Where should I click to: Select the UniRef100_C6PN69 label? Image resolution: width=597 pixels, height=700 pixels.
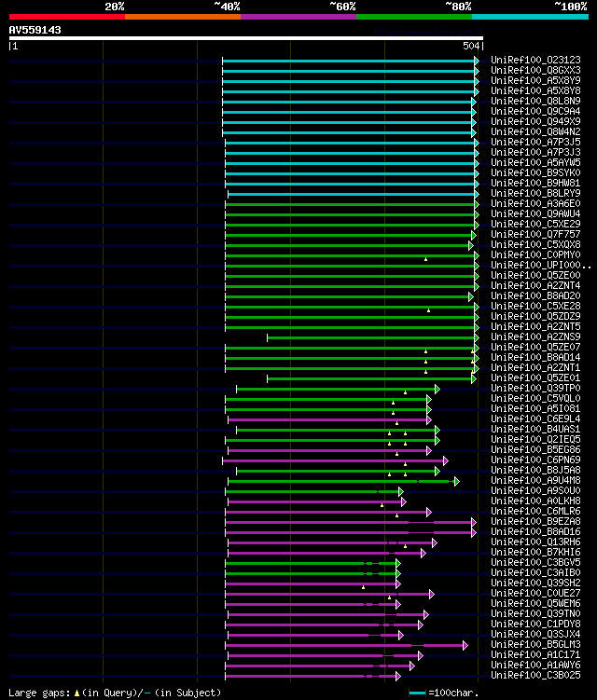pos(535,460)
